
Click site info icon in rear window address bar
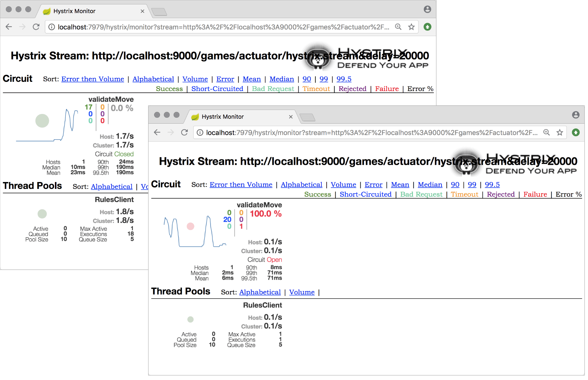click(52, 27)
